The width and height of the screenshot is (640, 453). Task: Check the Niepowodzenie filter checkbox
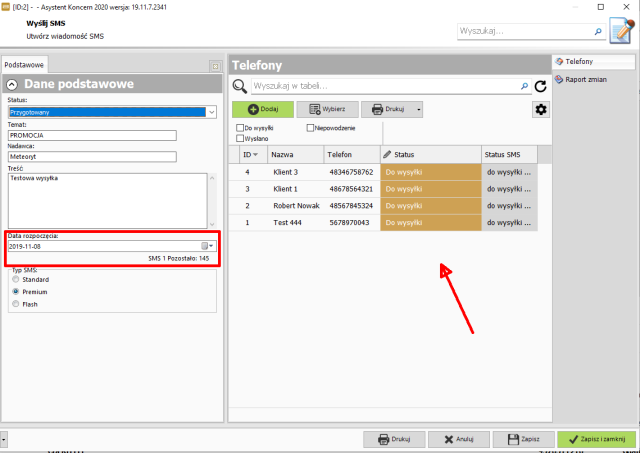[310, 128]
